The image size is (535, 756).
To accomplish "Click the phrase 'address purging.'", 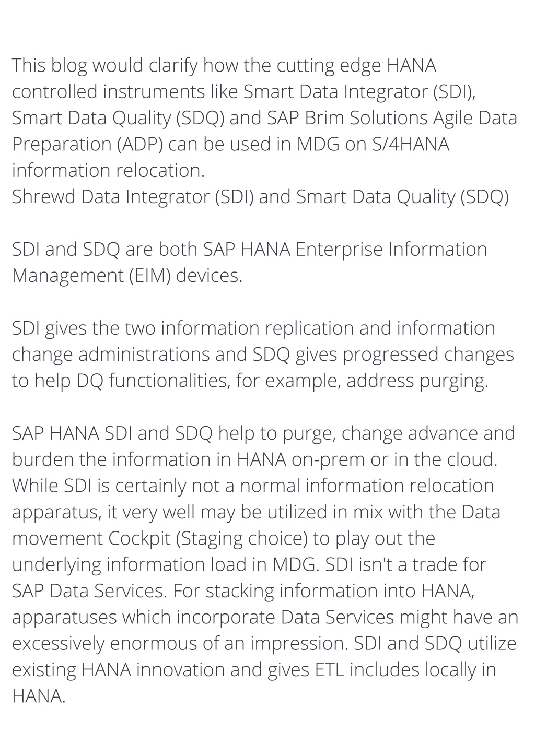I will 417,381.
